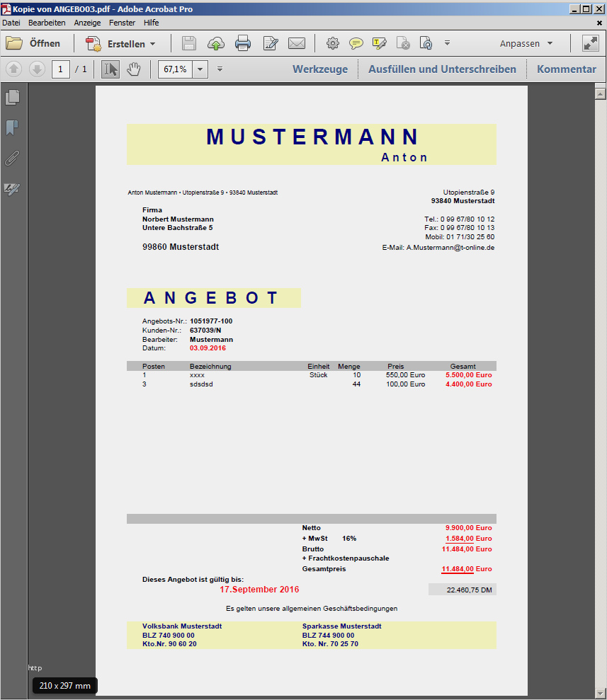
Task: Send file via the envelope icon
Action: click(x=296, y=44)
